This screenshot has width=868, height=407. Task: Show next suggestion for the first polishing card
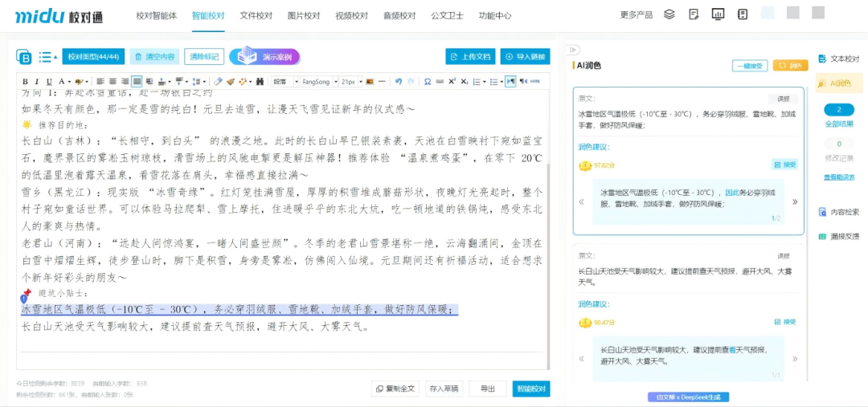(x=795, y=201)
